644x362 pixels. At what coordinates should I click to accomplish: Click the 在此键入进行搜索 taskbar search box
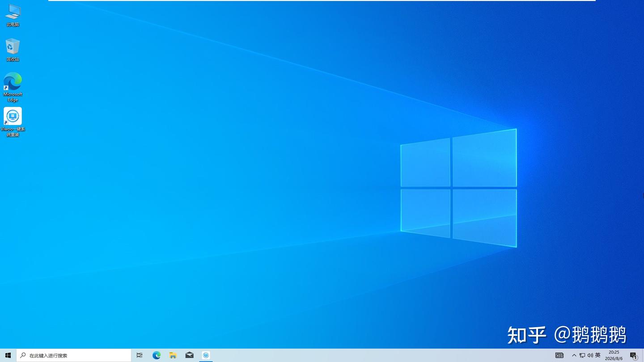point(74,355)
